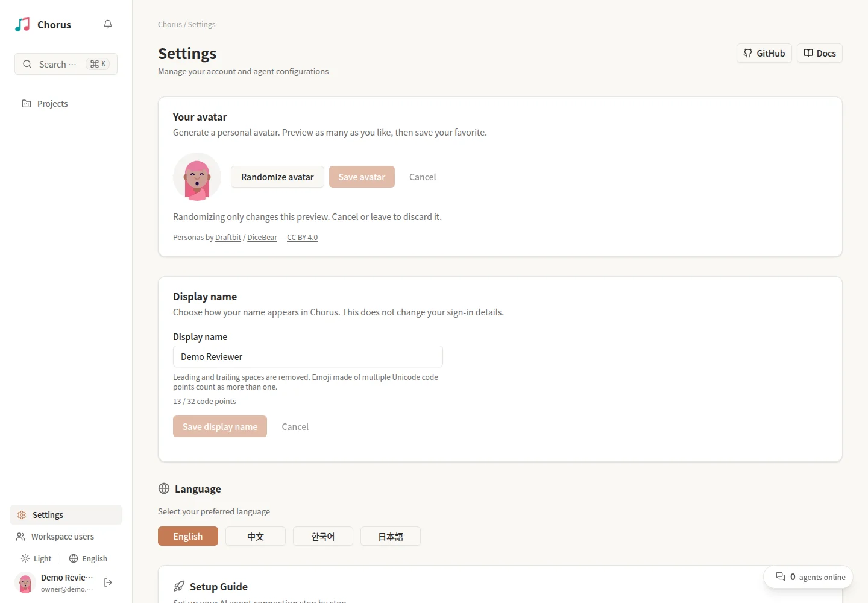
Task: Open Workspace users page
Action: [x=66, y=537]
